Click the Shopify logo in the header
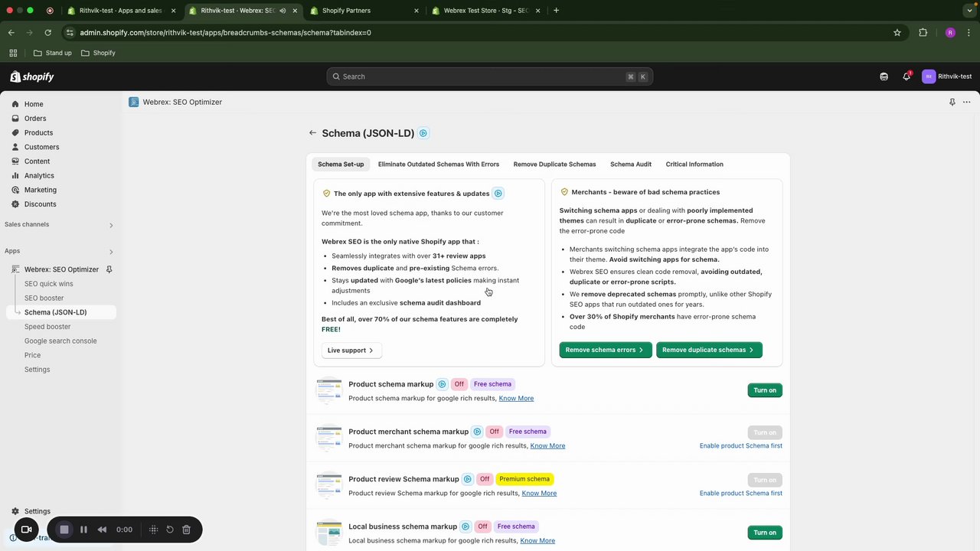The width and height of the screenshot is (980, 551). [32, 77]
